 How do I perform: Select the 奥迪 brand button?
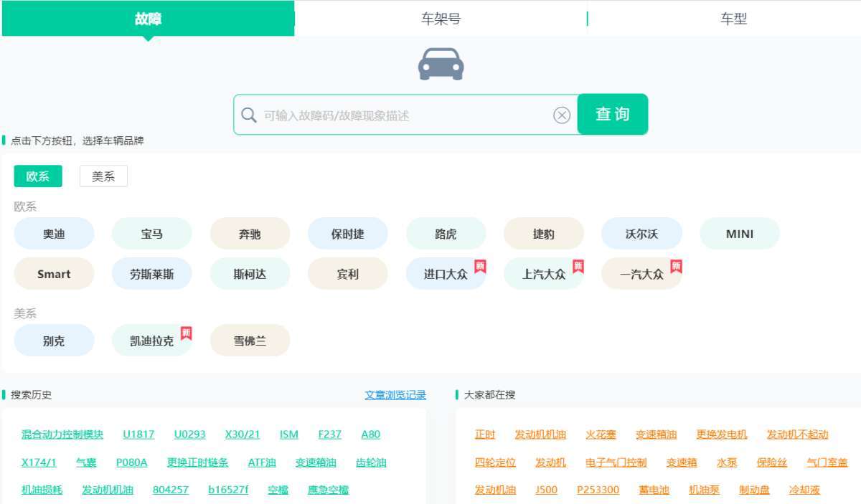point(54,233)
